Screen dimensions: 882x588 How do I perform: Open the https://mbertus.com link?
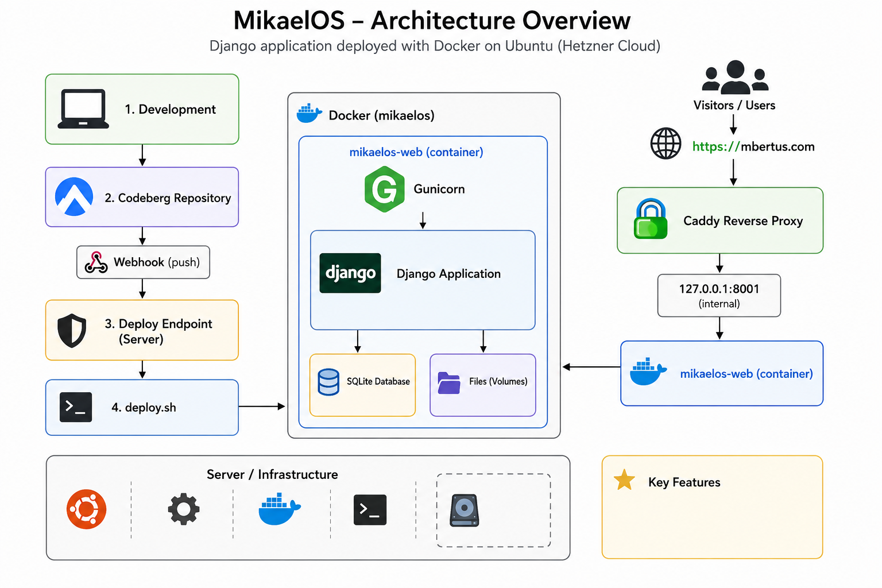[x=753, y=146]
